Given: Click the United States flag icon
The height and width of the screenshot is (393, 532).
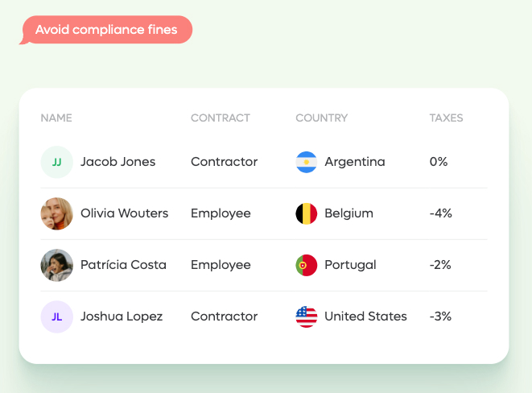Looking at the screenshot, I should point(307,317).
